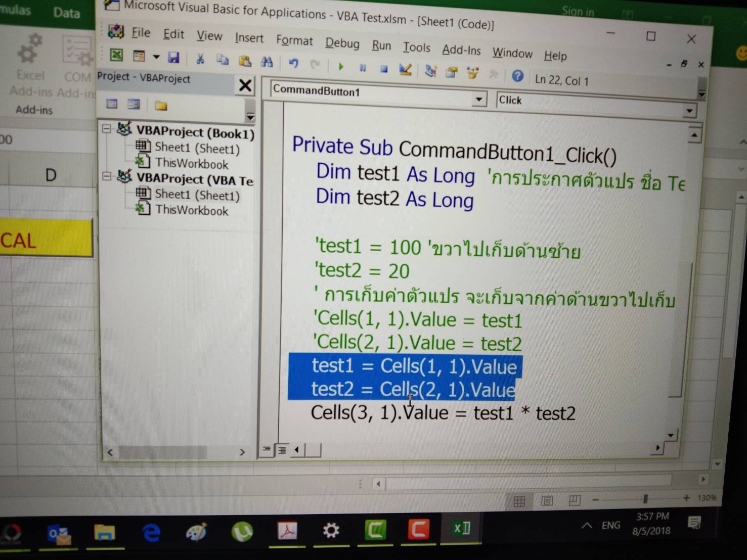
Task: Open Adobe Acrobat from the taskbar
Action: (287, 531)
